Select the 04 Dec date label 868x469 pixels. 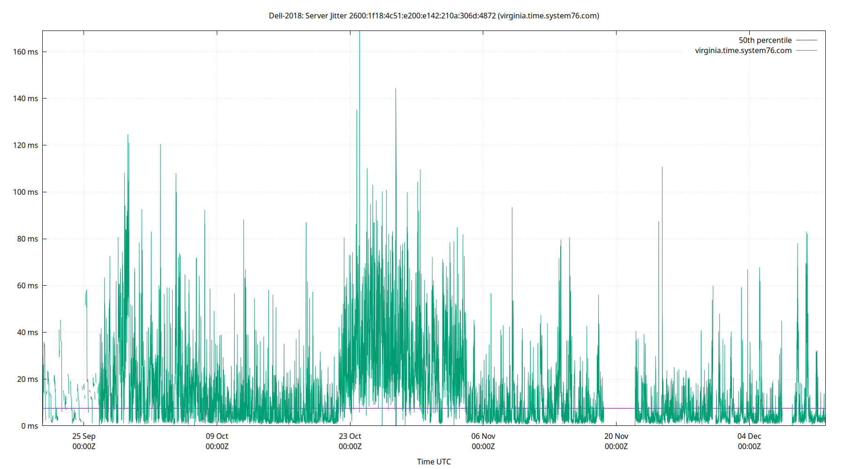pos(750,436)
